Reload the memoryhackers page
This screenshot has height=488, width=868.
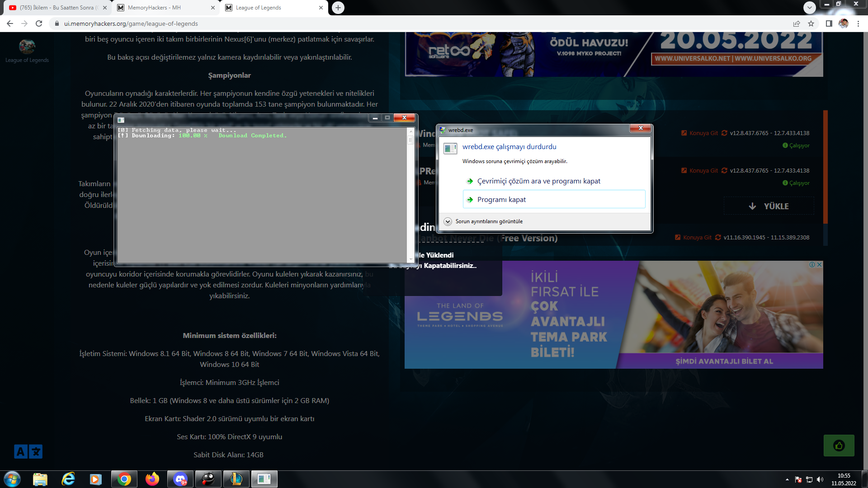tap(39, 23)
